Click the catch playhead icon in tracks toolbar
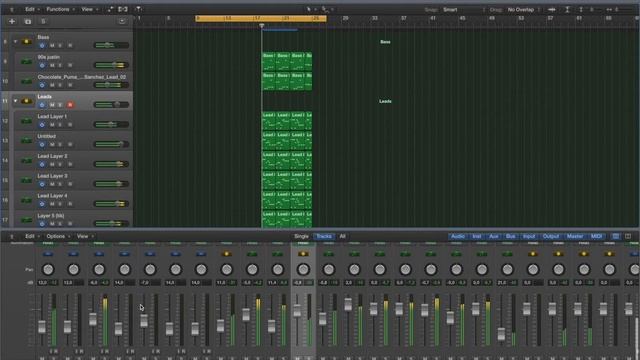The image size is (640, 360). [139, 9]
